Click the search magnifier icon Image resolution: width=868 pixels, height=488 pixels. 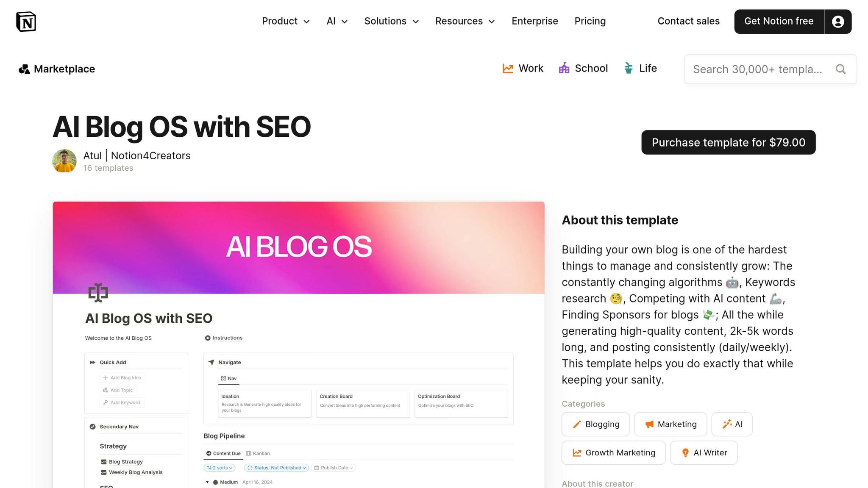point(840,69)
